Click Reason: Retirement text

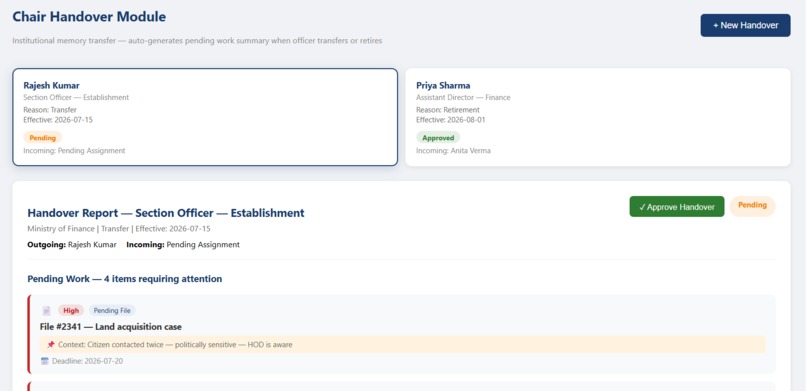(x=448, y=109)
